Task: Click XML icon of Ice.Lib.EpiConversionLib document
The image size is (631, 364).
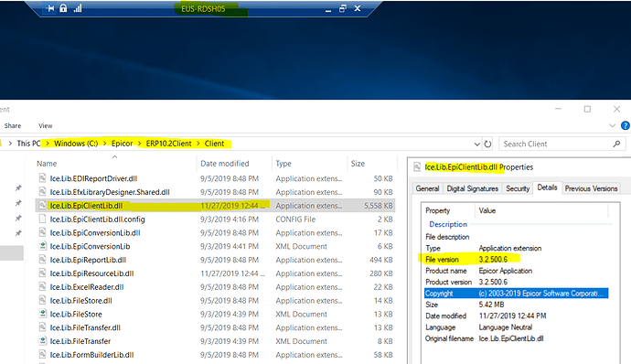Action: 42,246
